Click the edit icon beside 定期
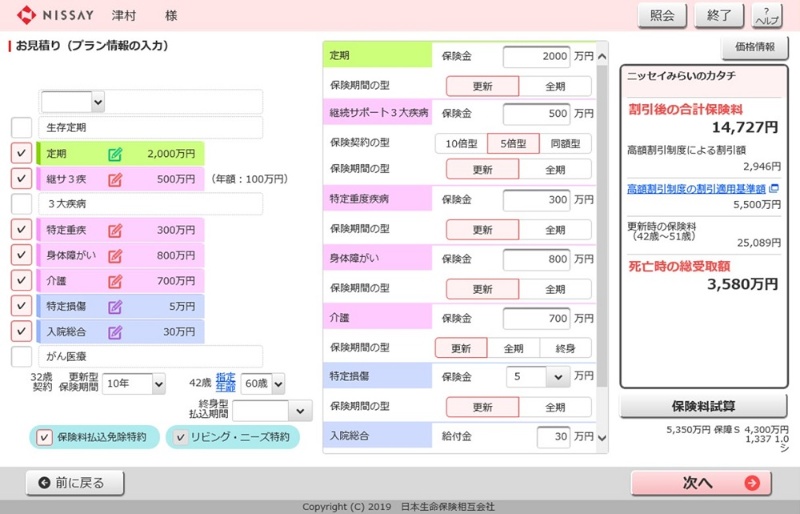800x514 pixels. click(x=115, y=153)
